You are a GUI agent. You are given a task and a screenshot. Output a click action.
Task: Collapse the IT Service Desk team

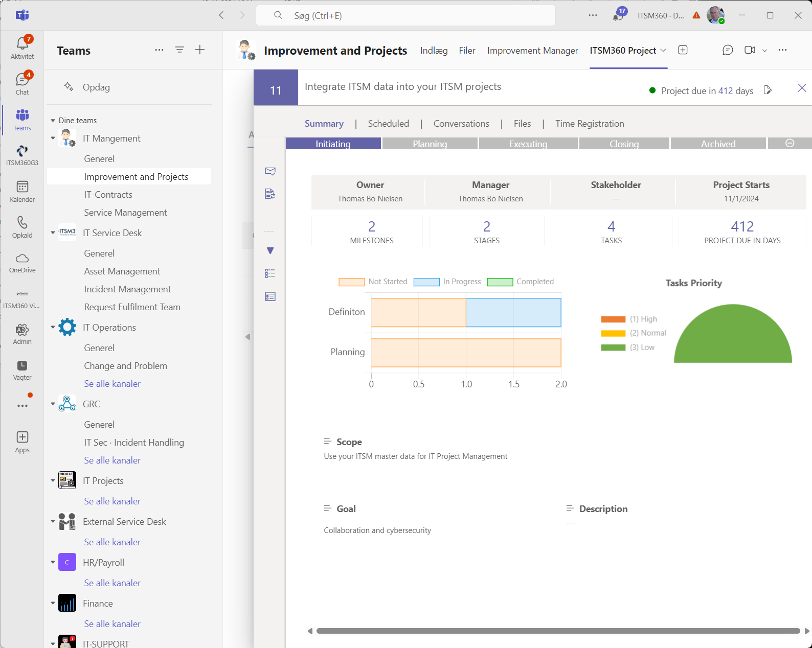(x=53, y=233)
